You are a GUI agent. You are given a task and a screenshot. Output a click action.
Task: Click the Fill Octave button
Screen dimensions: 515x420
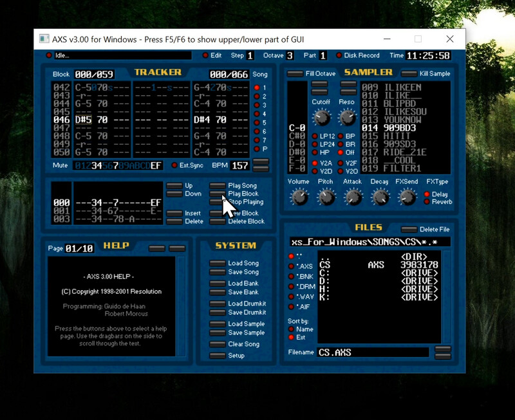[x=295, y=74]
